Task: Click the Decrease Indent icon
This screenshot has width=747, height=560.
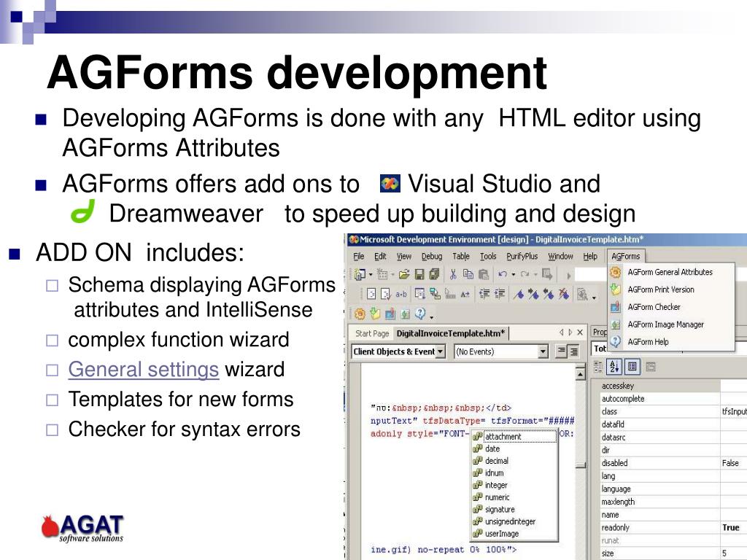Action: pos(484,295)
